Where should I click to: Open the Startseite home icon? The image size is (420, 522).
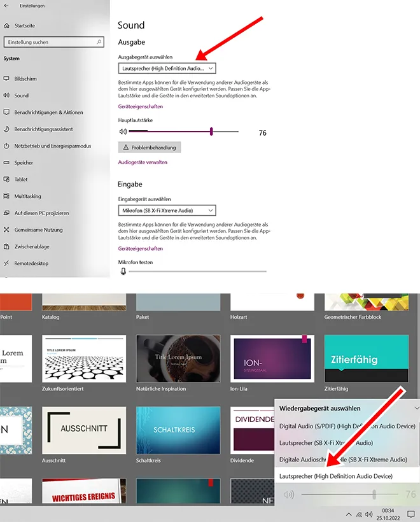(7, 25)
